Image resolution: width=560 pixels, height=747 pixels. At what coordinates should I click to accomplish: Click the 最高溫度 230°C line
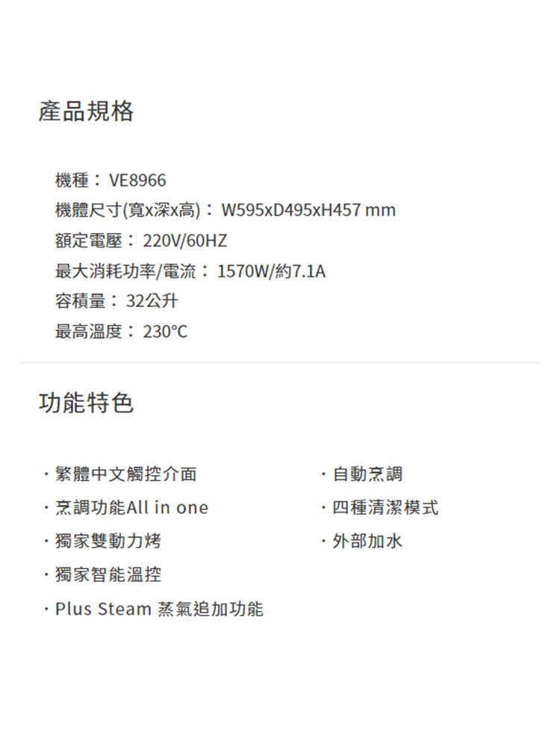coord(122,332)
